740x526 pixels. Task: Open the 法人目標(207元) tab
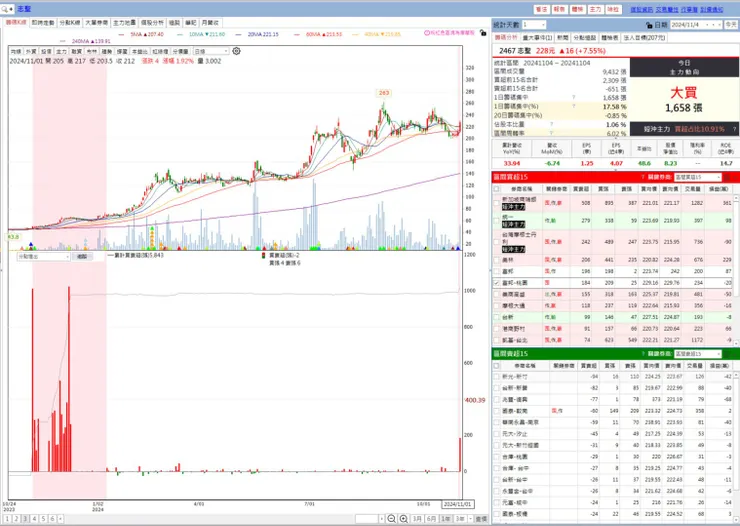[644, 37]
